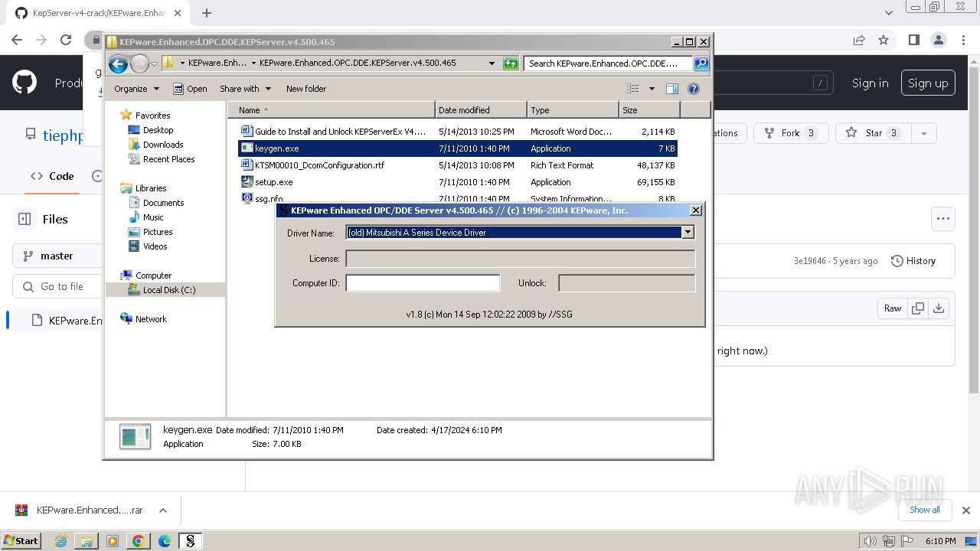980x551 pixels.
Task: Select Local Disk (C:)
Action: (168, 290)
